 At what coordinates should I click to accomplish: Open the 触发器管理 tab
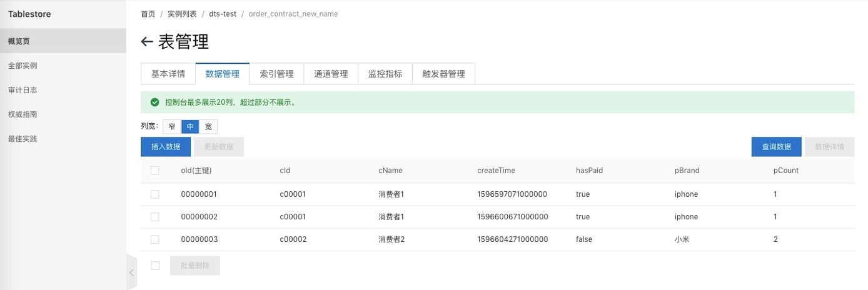click(443, 74)
